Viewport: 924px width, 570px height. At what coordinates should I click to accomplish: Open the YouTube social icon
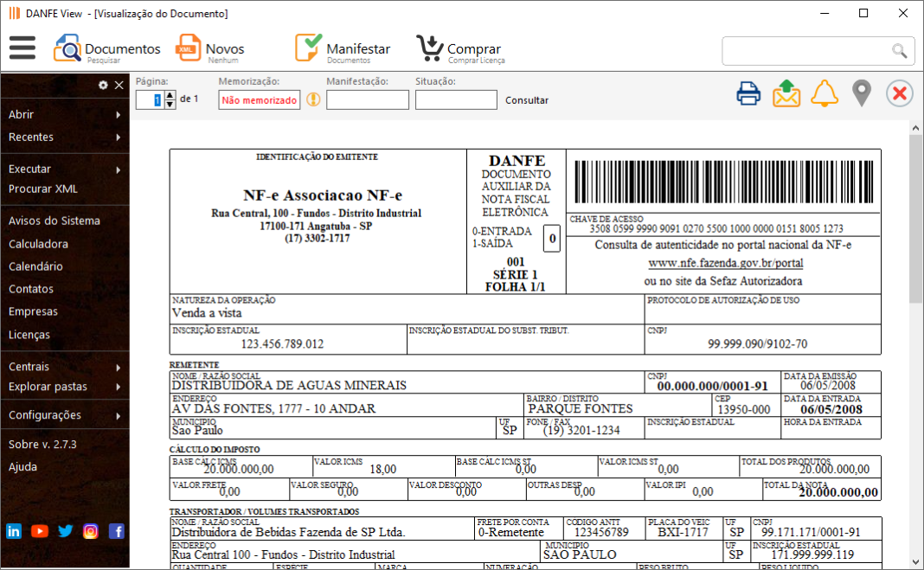(x=39, y=531)
